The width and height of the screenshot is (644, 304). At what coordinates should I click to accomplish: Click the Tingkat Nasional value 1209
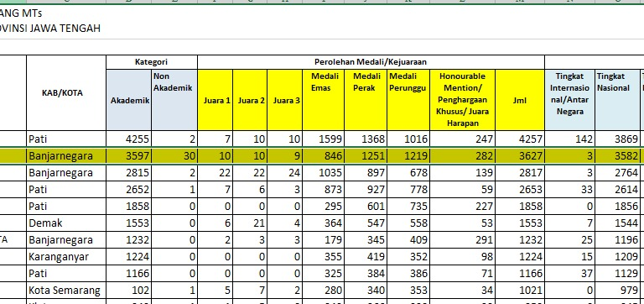pos(618,257)
